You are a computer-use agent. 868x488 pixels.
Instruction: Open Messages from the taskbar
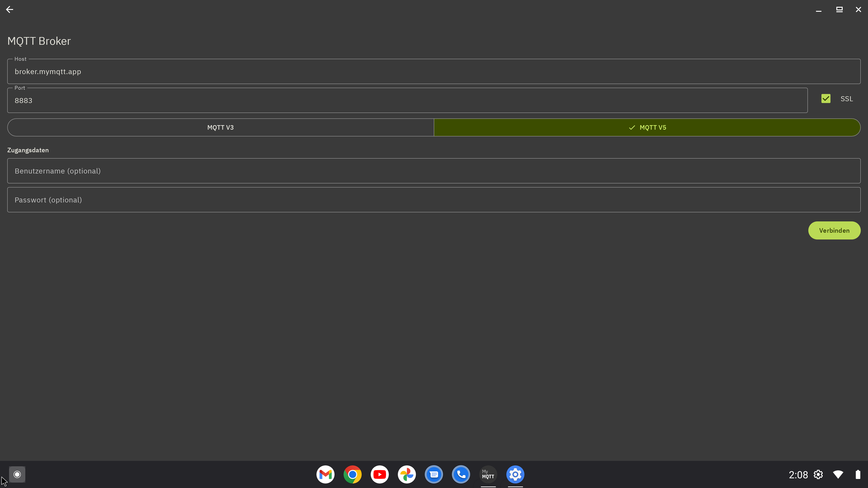434,474
